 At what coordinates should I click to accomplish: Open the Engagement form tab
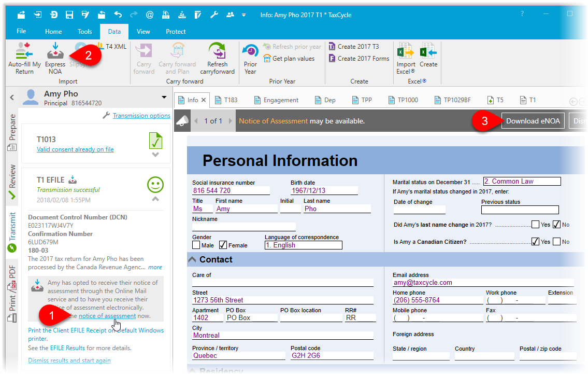[276, 100]
